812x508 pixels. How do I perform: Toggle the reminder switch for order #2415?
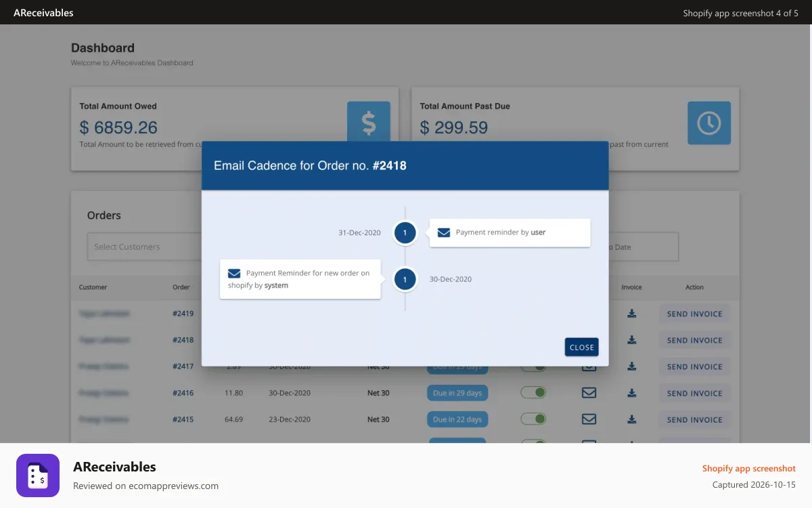click(x=533, y=419)
